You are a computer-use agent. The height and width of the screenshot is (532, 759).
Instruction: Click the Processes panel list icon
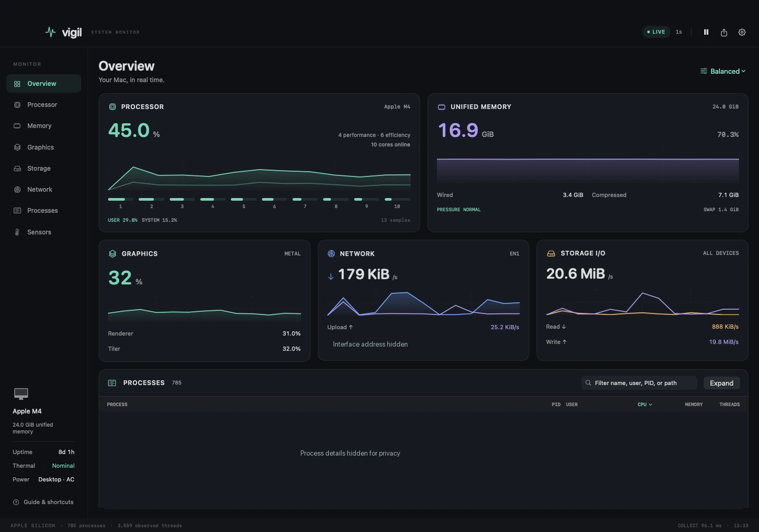point(112,383)
